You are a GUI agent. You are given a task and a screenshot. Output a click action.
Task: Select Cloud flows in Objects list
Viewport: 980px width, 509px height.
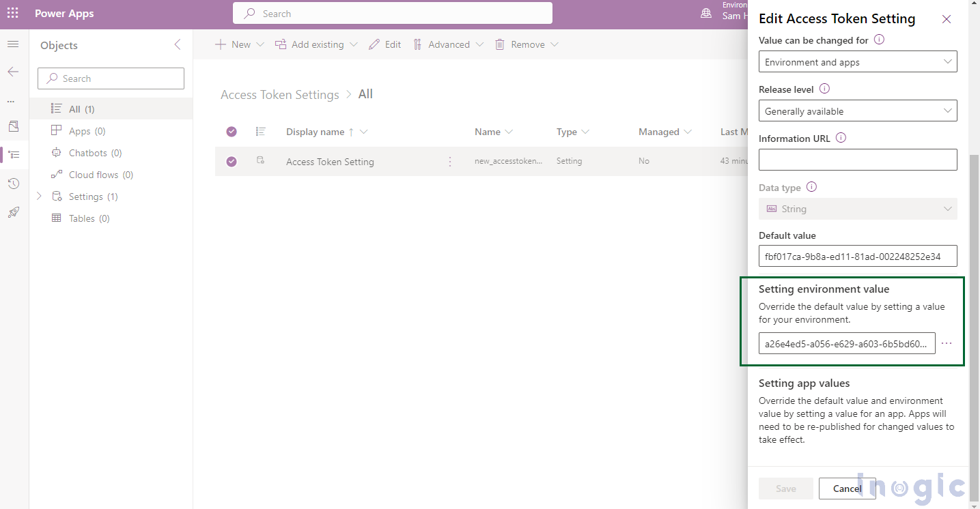94,175
